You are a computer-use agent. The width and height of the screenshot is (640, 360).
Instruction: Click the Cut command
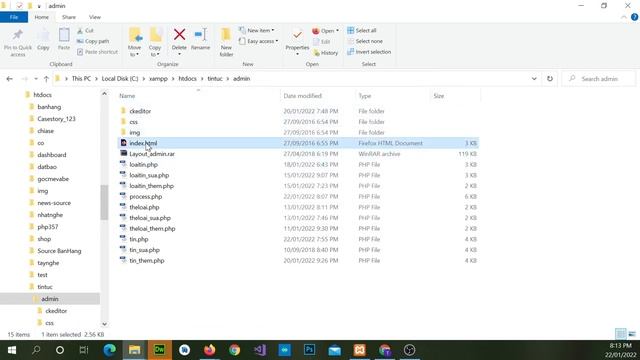[85, 31]
